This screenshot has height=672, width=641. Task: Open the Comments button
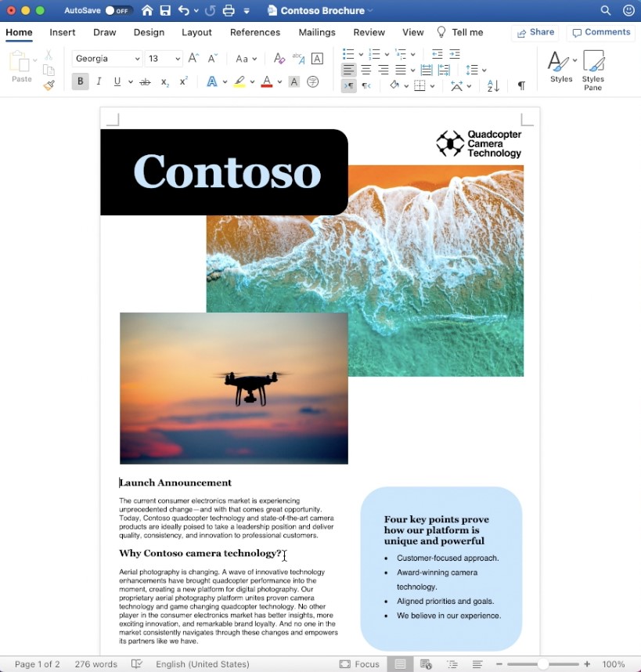pyautogui.click(x=601, y=33)
